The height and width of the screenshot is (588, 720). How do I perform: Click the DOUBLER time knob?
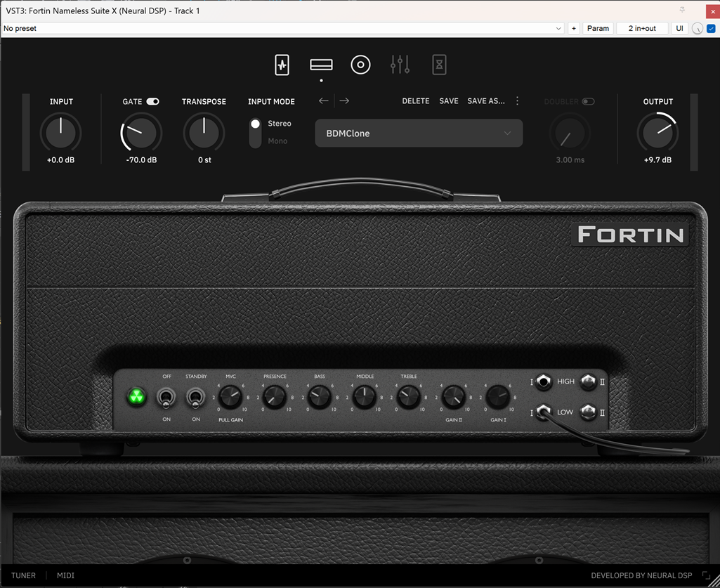click(x=570, y=132)
